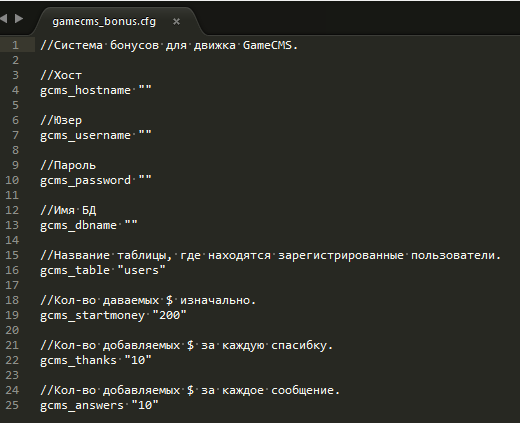Close the gamecms_bonus.cfg tab
Image resolution: width=520 pixels, height=423 pixels.
(x=176, y=22)
